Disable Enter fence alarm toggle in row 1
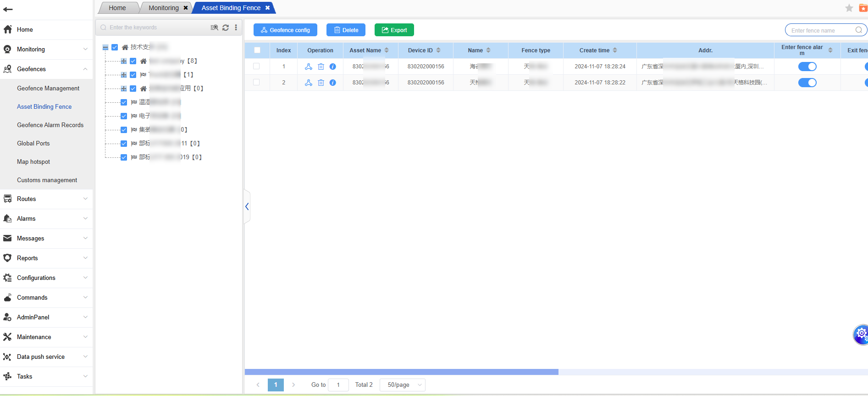This screenshot has width=868, height=396. [x=807, y=67]
